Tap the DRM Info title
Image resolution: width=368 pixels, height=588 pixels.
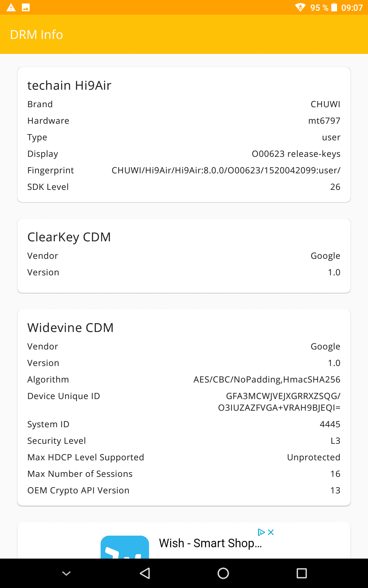pyautogui.click(x=36, y=35)
